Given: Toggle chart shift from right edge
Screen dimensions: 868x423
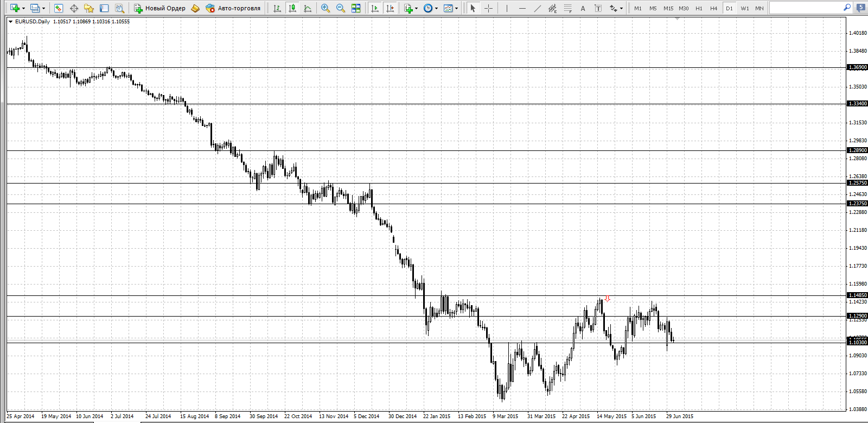Looking at the screenshot, I should click(390, 8).
